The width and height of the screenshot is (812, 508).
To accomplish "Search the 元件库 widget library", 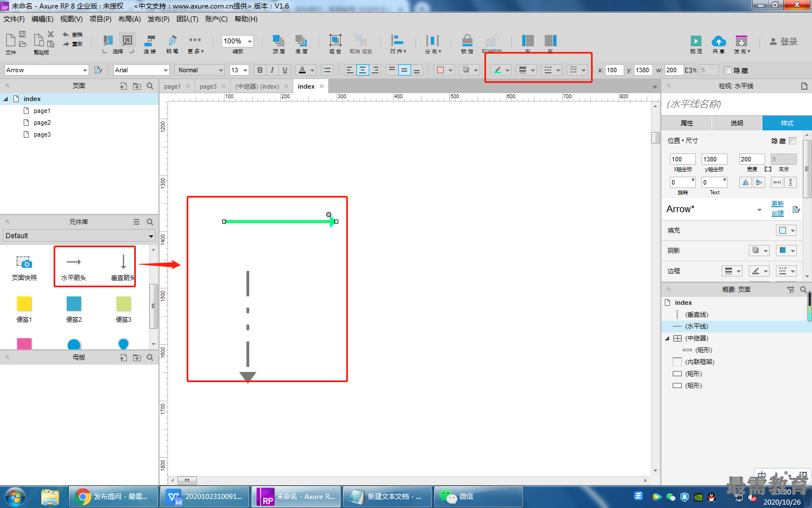I will [150, 222].
